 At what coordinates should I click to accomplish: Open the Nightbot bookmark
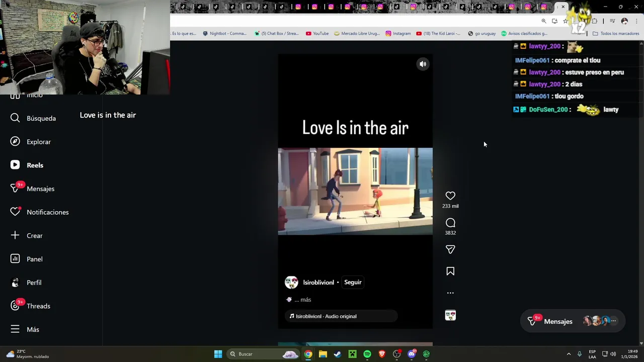224,34
